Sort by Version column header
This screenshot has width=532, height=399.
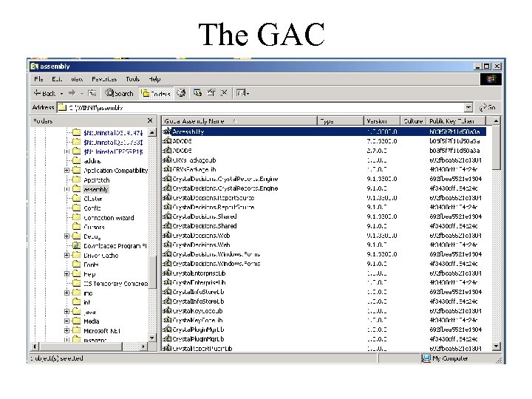pos(381,121)
